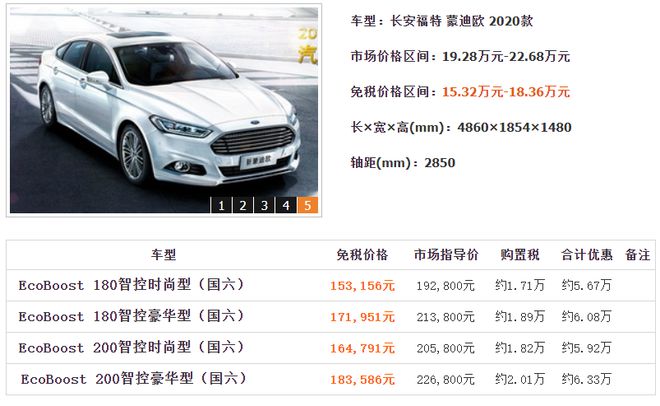660x406 pixels.
Task: Click tax-free price 171,951元
Action: pos(362,317)
